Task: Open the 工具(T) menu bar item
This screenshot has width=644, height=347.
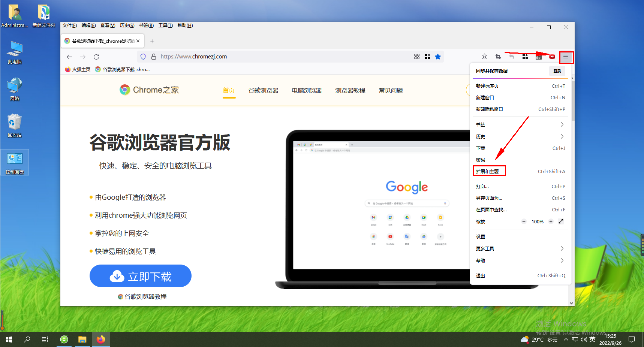Action: 165,25
